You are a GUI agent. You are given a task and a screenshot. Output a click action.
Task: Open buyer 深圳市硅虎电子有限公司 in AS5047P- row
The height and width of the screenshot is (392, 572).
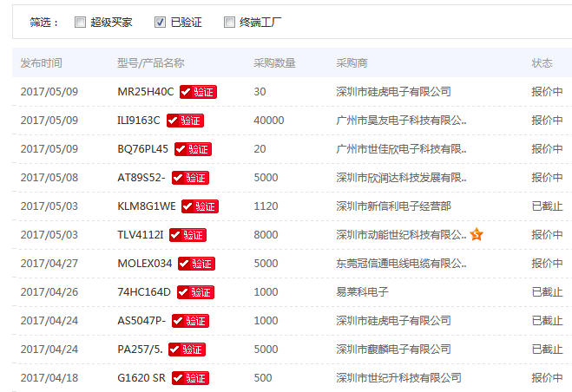pyautogui.click(x=393, y=321)
